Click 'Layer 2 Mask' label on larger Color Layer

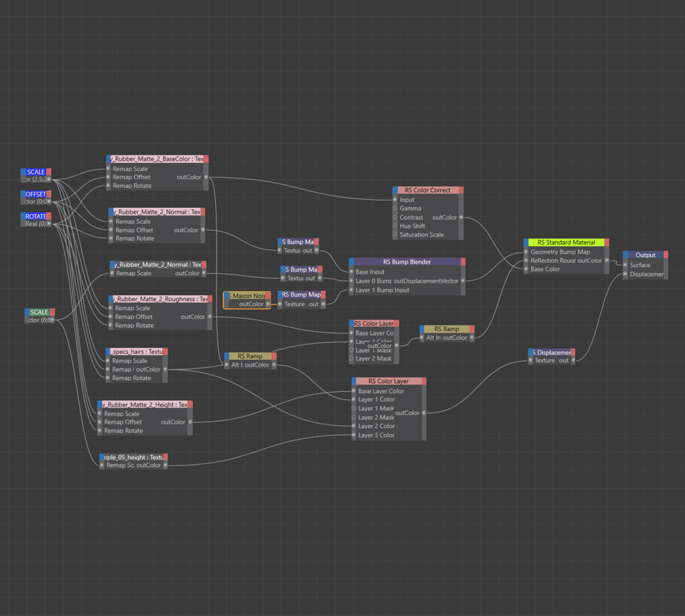pos(376,417)
